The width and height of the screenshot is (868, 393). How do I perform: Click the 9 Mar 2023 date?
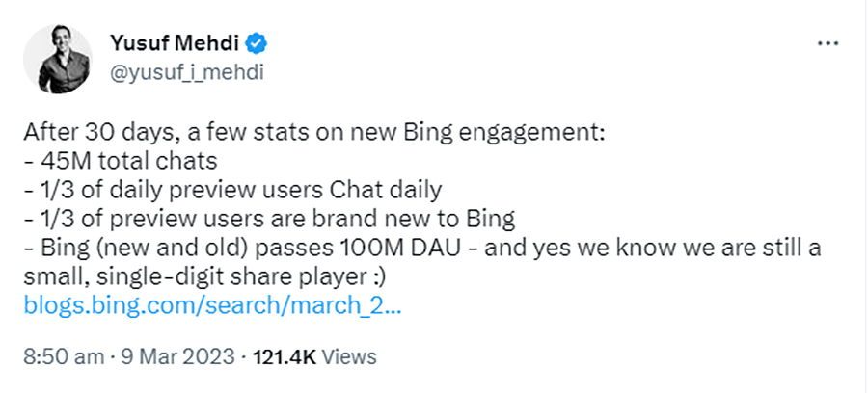tap(177, 357)
